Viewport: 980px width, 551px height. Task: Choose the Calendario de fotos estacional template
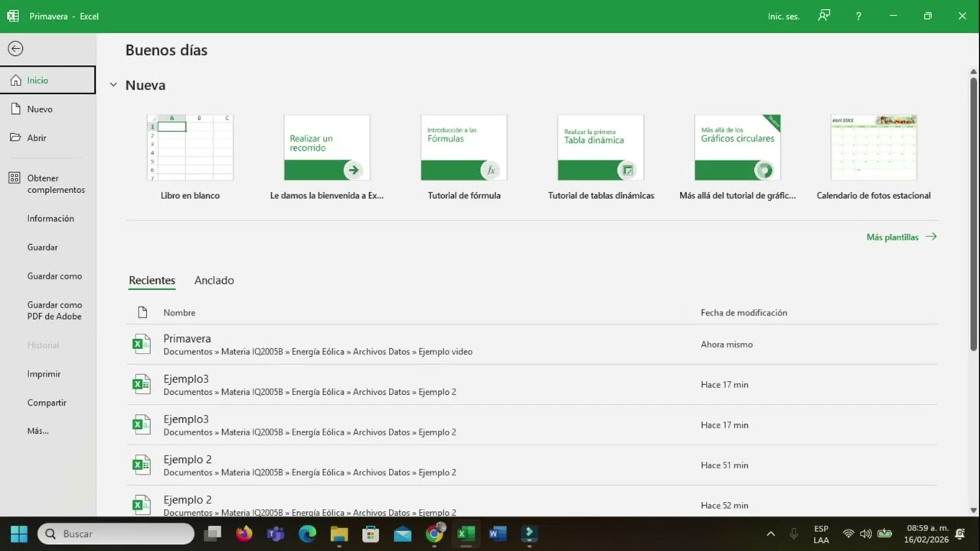tap(874, 158)
